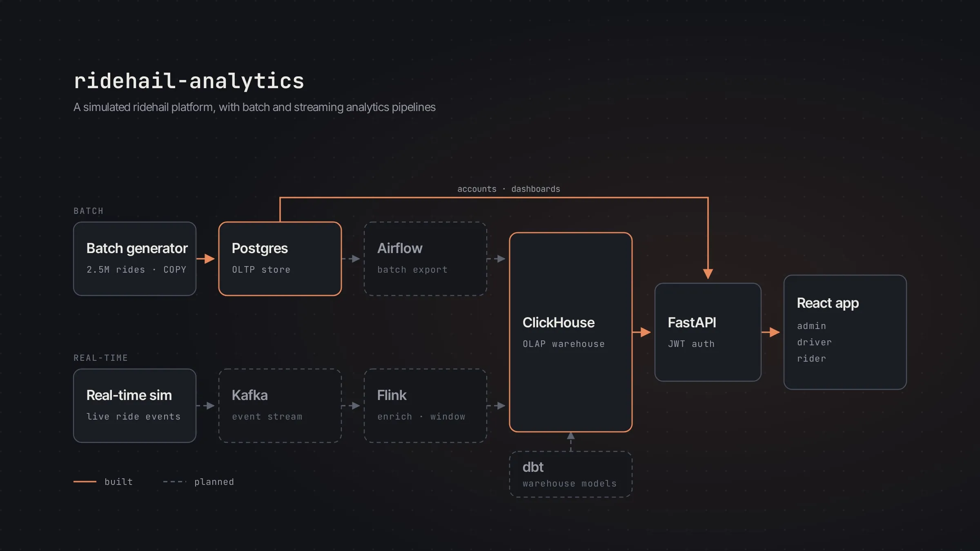
Task: Click the dashed arrow from Postgres to Airflow
Action: (x=351, y=259)
